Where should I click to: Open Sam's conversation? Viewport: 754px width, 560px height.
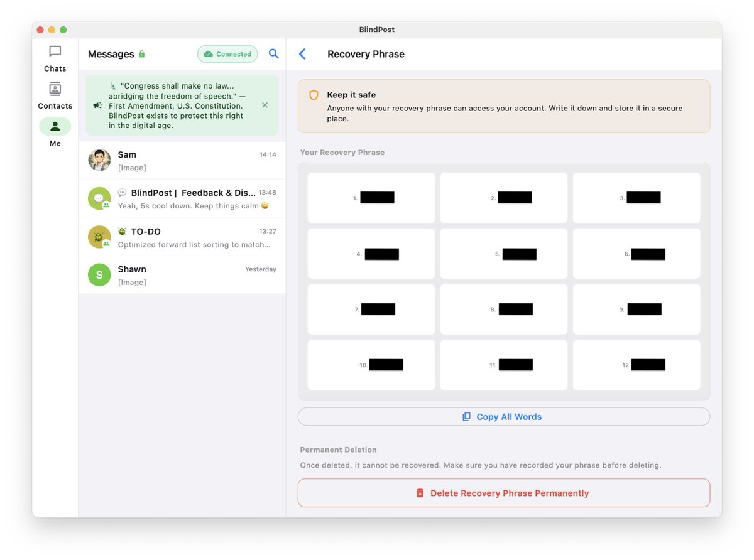click(x=182, y=161)
